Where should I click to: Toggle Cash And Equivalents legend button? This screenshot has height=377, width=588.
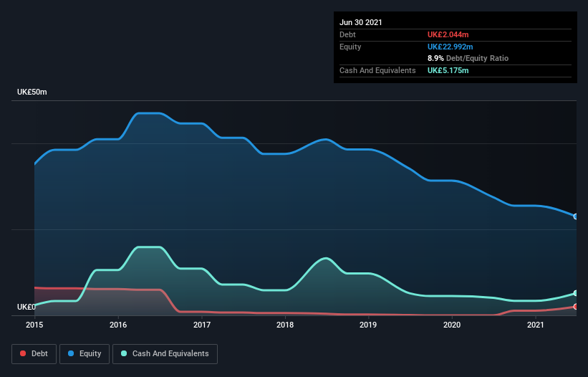click(x=165, y=354)
